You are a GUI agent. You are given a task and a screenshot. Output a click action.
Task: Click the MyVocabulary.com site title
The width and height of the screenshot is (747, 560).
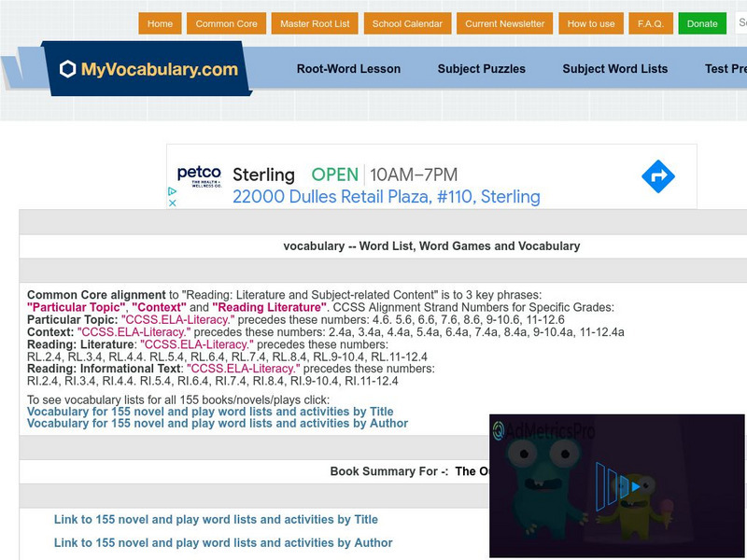[x=160, y=69]
